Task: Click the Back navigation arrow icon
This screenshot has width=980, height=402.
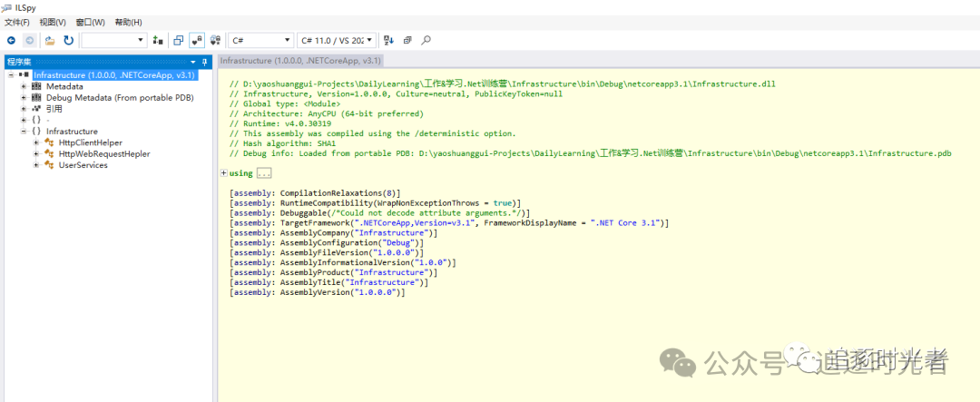Action: 11,40
